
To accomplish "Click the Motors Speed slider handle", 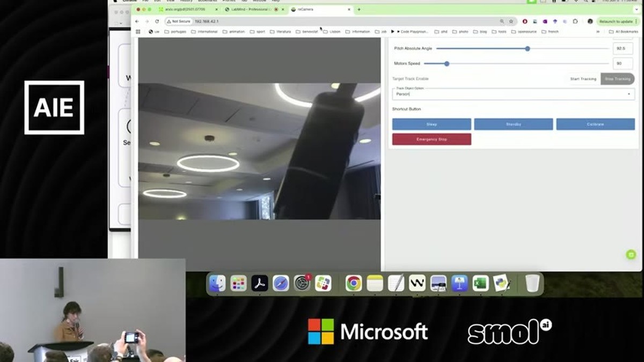I will [447, 64].
